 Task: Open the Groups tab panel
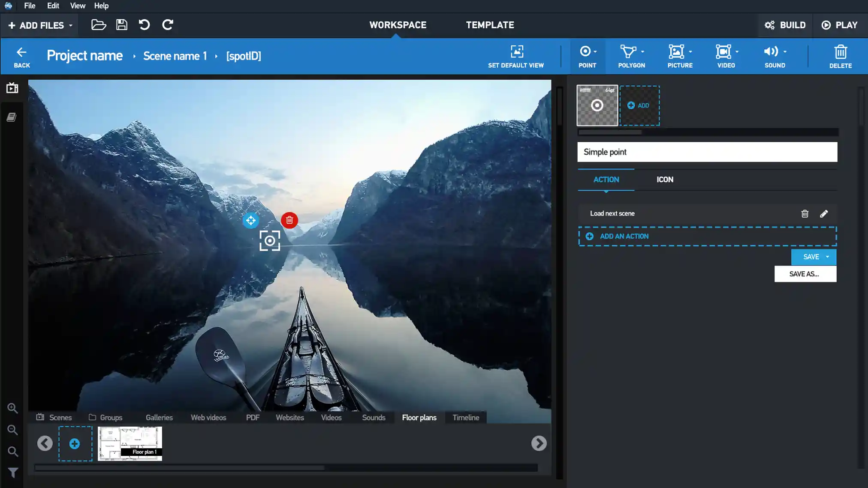pos(111,417)
